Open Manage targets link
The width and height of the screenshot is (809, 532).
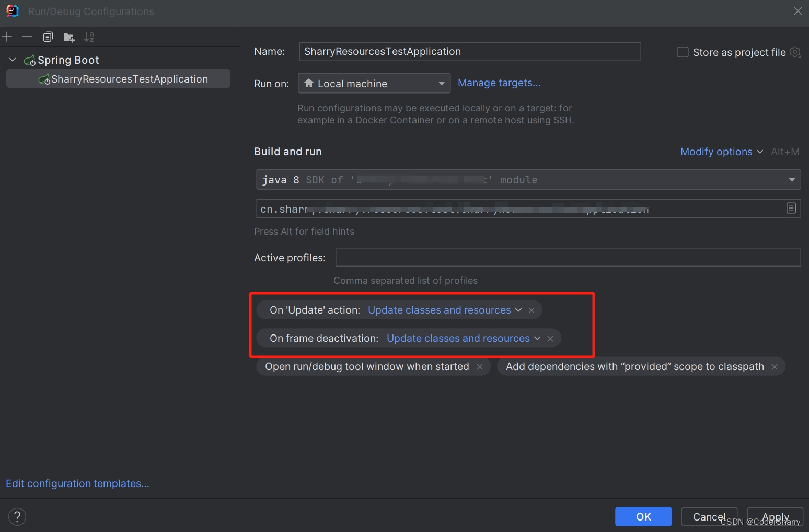point(499,83)
